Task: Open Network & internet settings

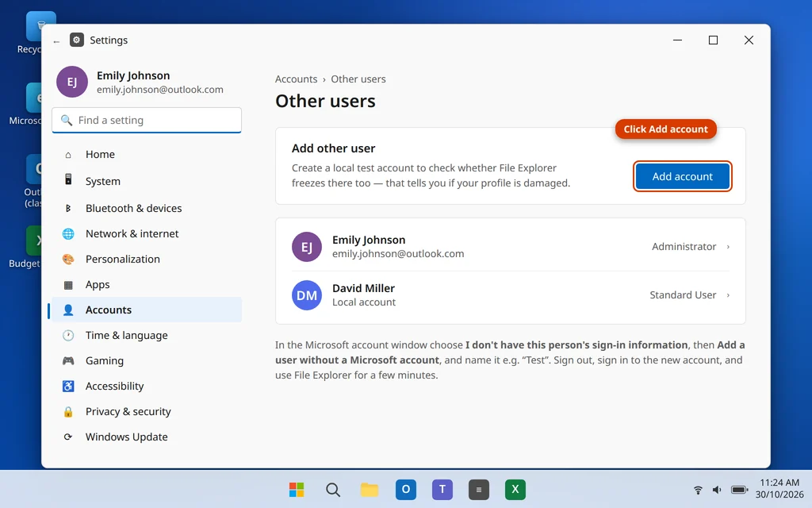Action: [x=147, y=234]
